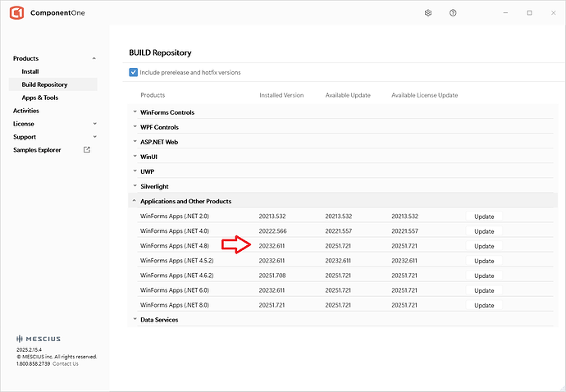566x392 pixels.
Task: Select Install in the sidebar
Action: pos(30,71)
